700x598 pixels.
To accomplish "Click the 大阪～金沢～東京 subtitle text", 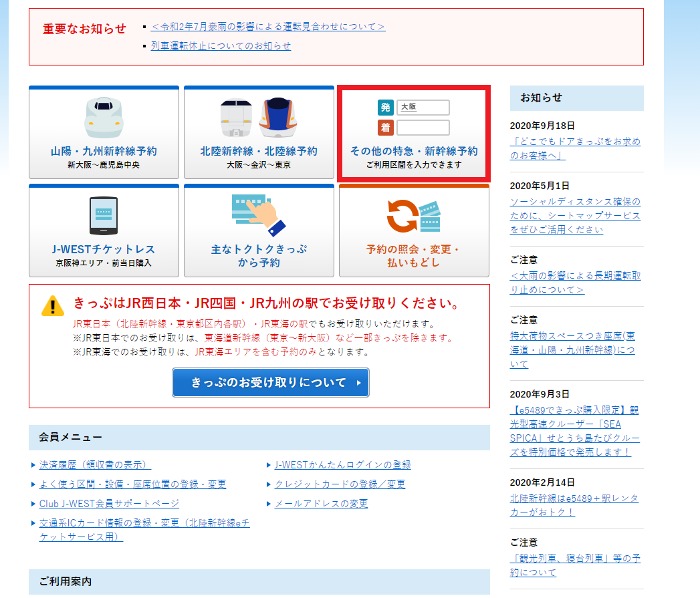I will click(x=259, y=165).
